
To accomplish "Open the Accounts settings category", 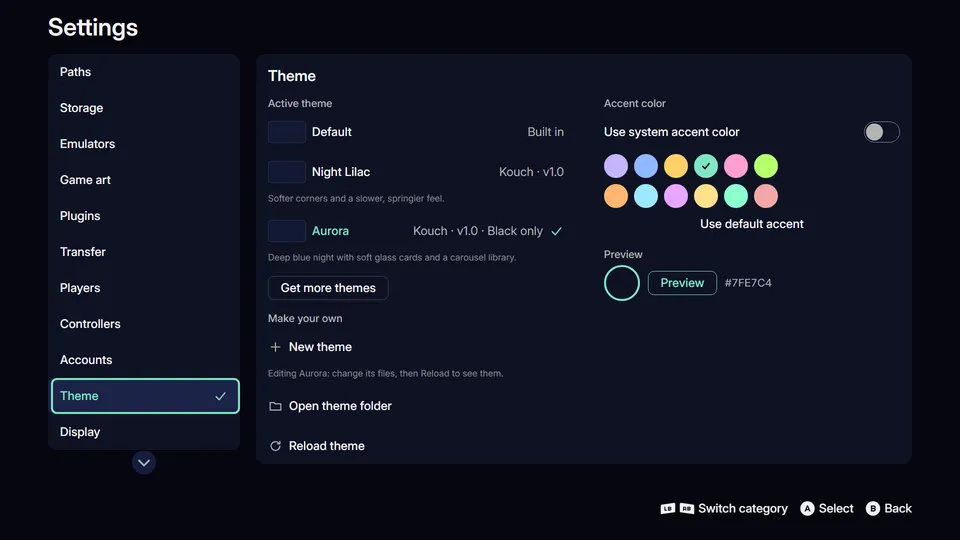I will (144, 360).
